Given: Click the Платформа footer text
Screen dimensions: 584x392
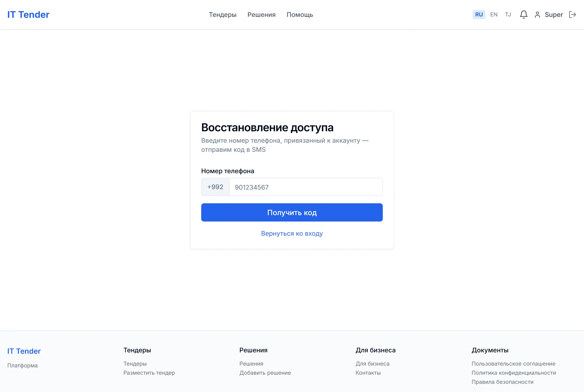Looking at the screenshot, I should coord(22,366).
